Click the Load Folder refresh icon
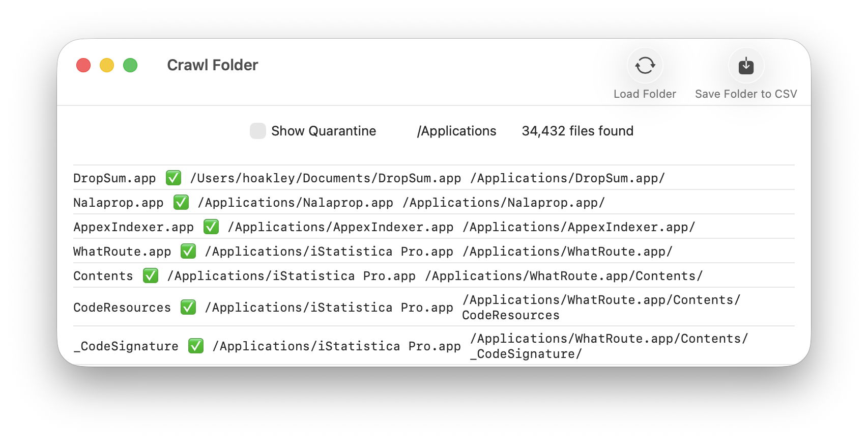The height and width of the screenshot is (442, 868). [645, 66]
